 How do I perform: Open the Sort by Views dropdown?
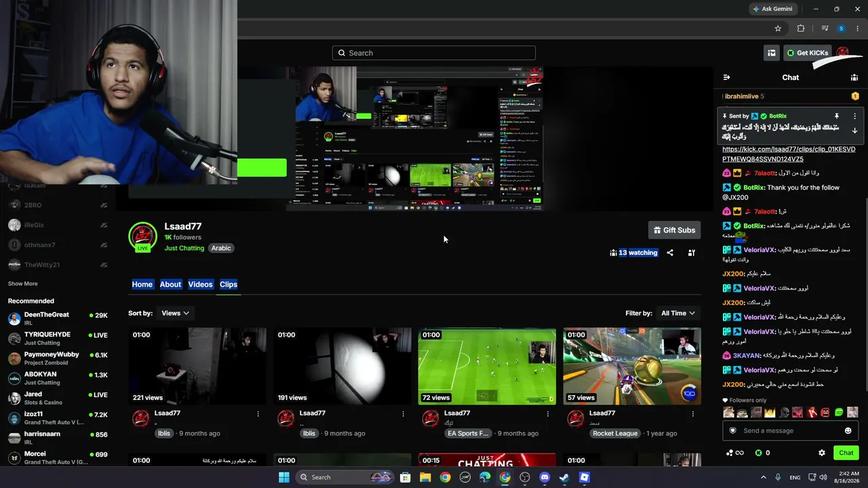tap(175, 313)
